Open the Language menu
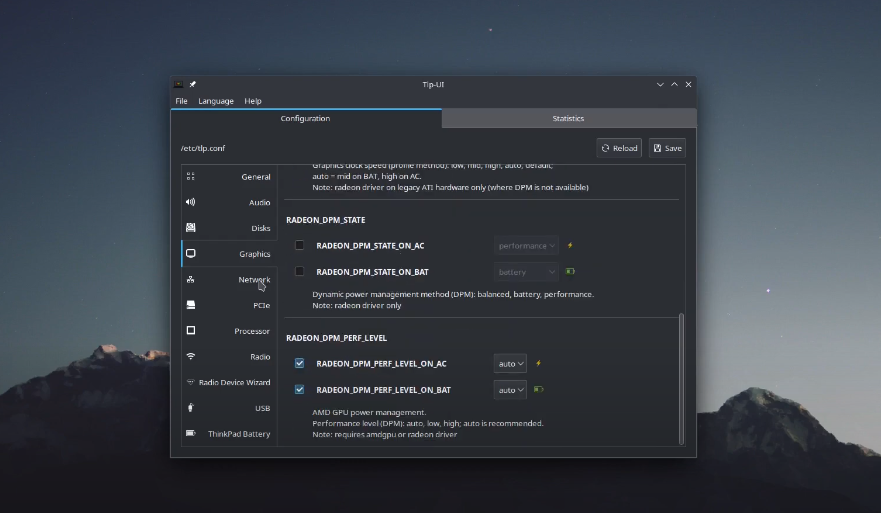Image resolution: width=881 pixels, height=513 pixels. click(215, 101)
